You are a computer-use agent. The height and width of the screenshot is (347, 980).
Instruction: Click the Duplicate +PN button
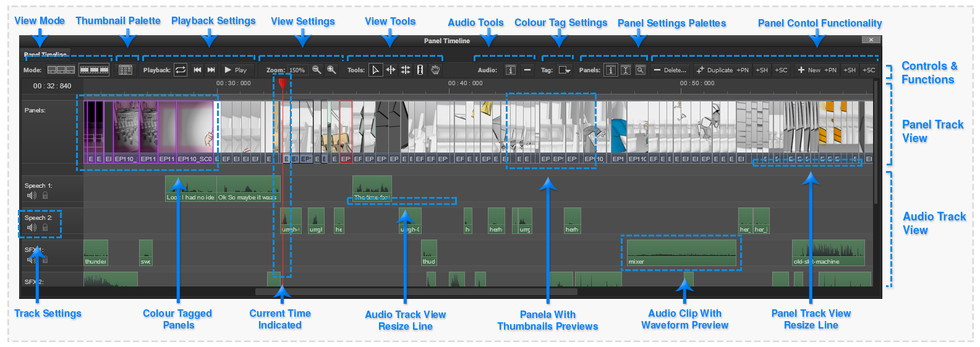pyautogui.click(x=722, y=70)
